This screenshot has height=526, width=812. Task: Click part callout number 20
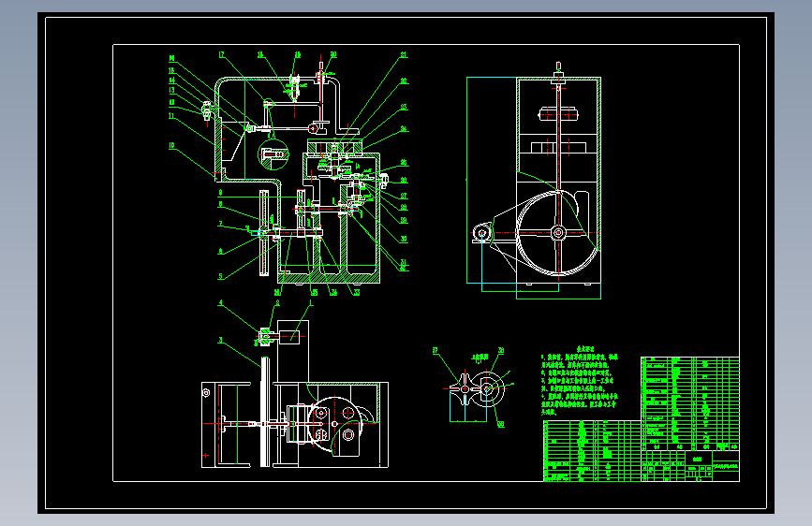point(333,54)
